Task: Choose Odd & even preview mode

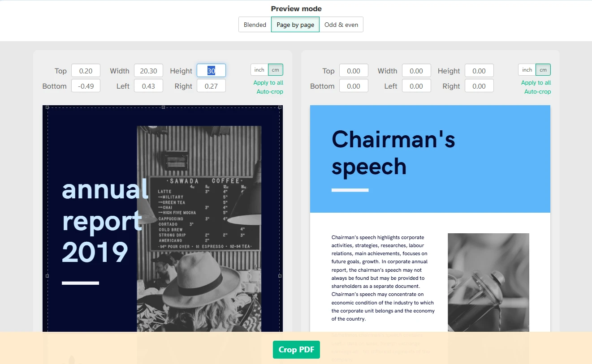Action: (341, 25)
